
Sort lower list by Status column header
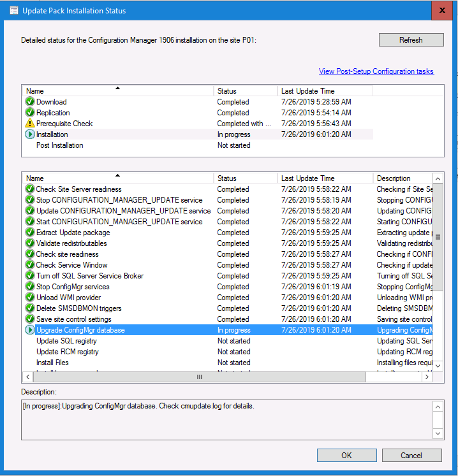246,178
